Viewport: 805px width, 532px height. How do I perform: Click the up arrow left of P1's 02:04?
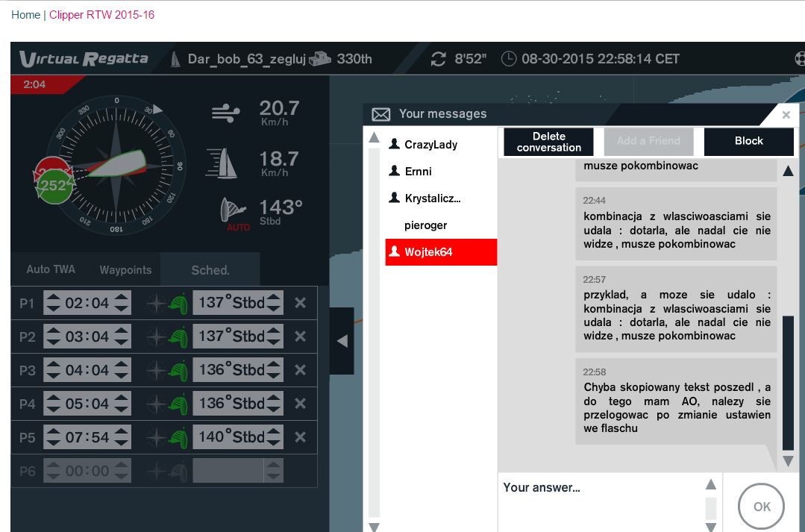click(x=53, y=297)
